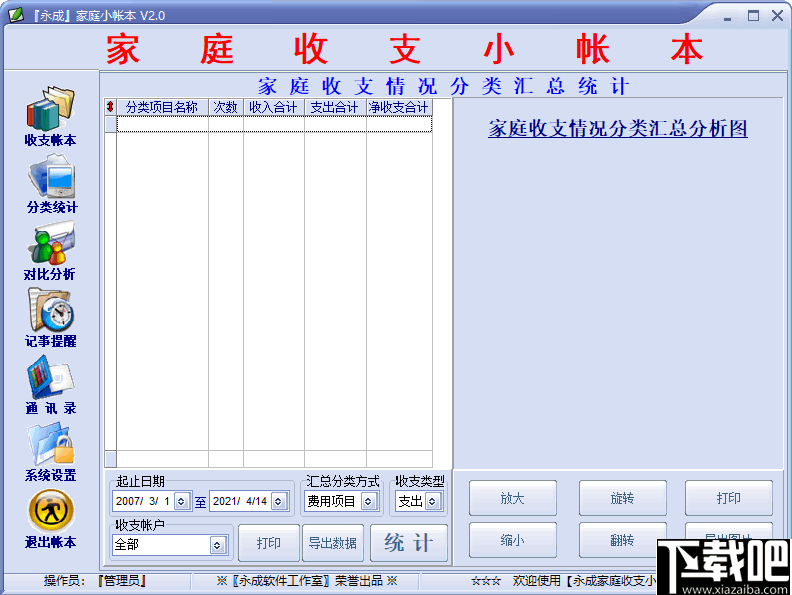
Task: Select the first empty grid row
Action: pyautogui.click(x=274, y=124)
